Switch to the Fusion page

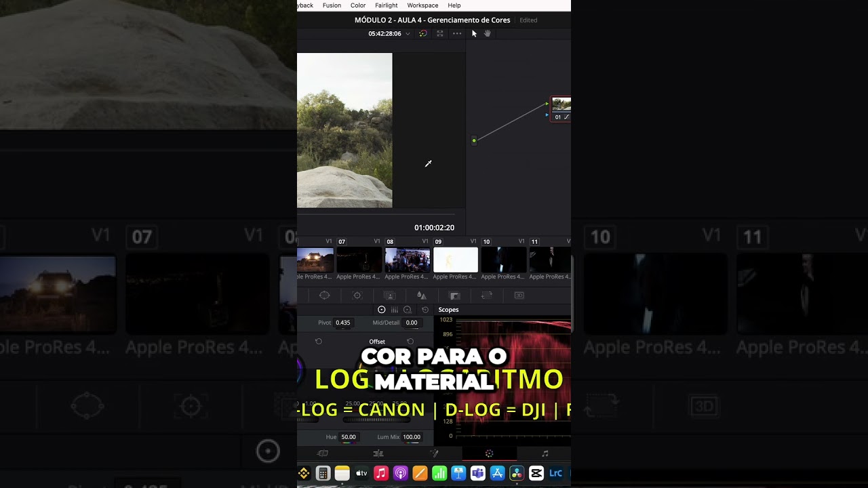(434, 453)
